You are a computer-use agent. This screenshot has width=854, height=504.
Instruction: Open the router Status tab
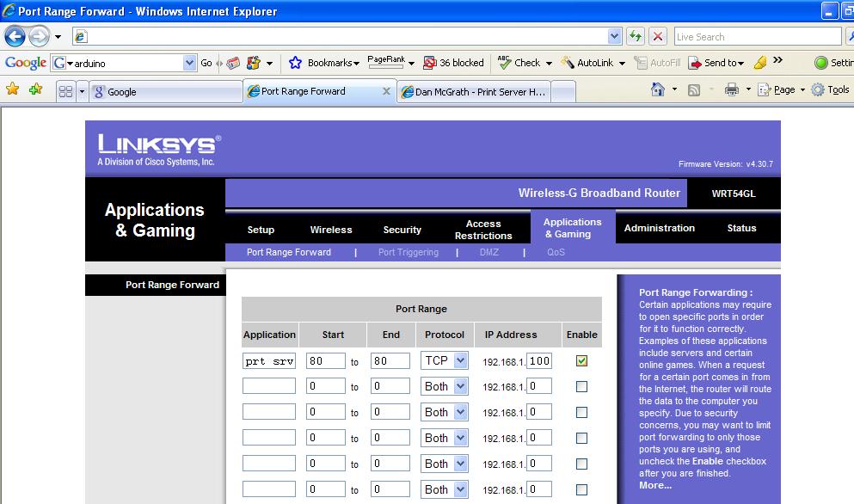click(x=742, y=228)
